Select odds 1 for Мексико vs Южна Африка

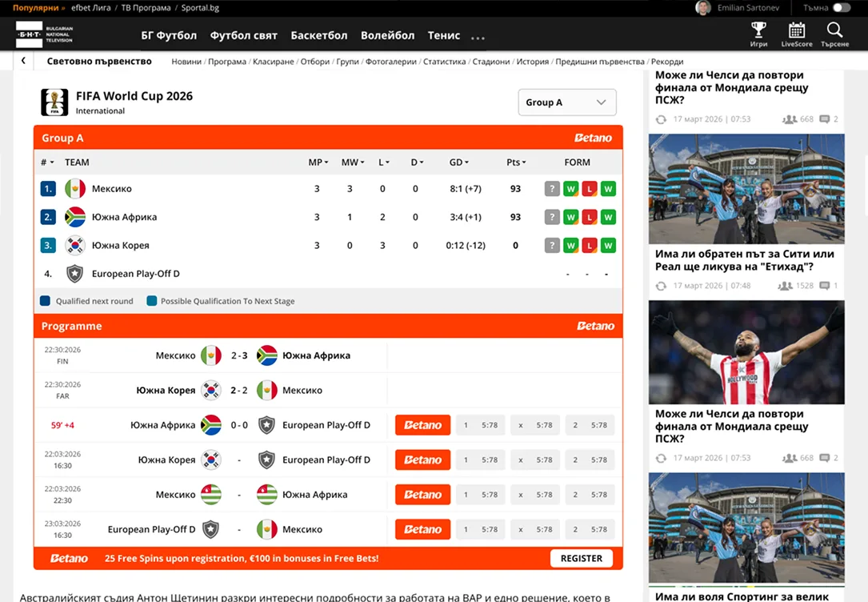(480, 495)
